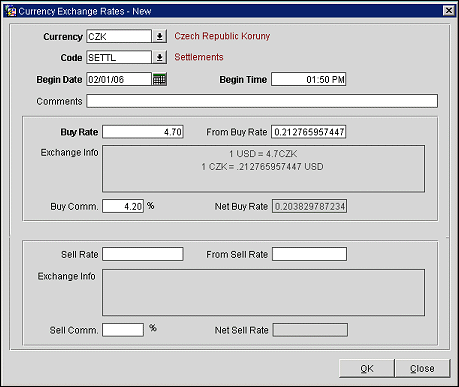This screenshot has width=459, height=387.
Task: Click the buy Exchange Info box
Action: (x=263, y=169)
